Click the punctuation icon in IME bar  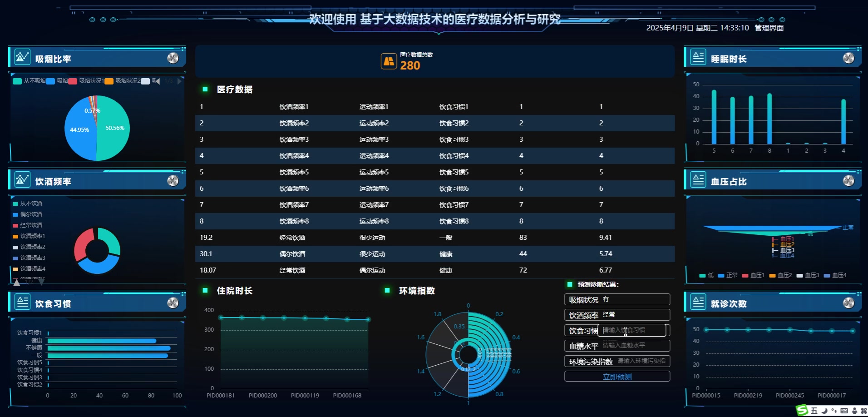click(834, 411)
